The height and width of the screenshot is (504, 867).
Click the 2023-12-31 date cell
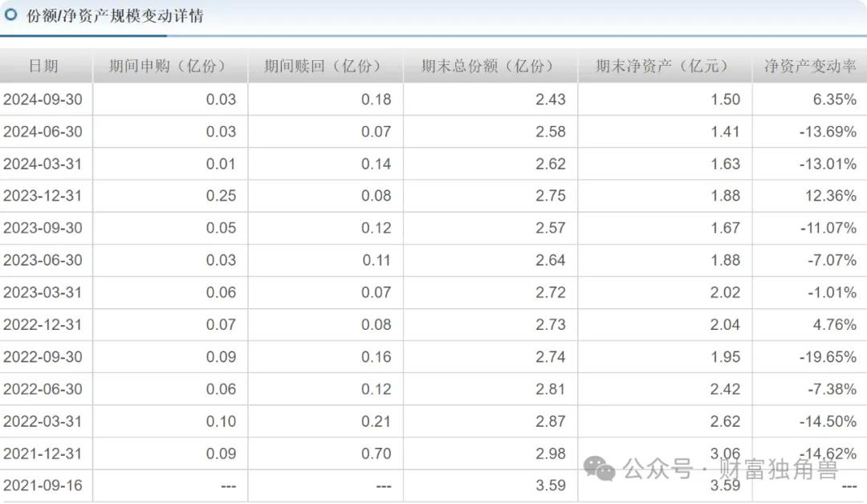point(43,196)
